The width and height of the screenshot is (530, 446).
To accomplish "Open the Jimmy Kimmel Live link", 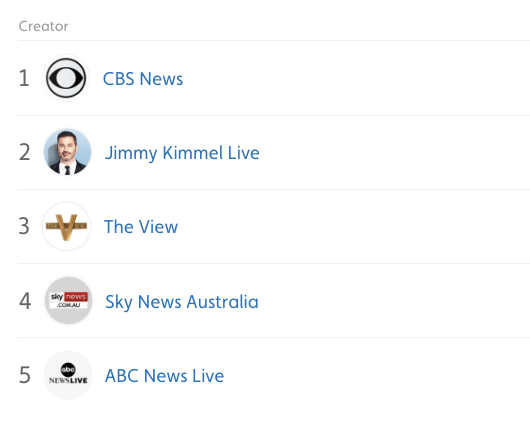I will (x=182, y=153).
